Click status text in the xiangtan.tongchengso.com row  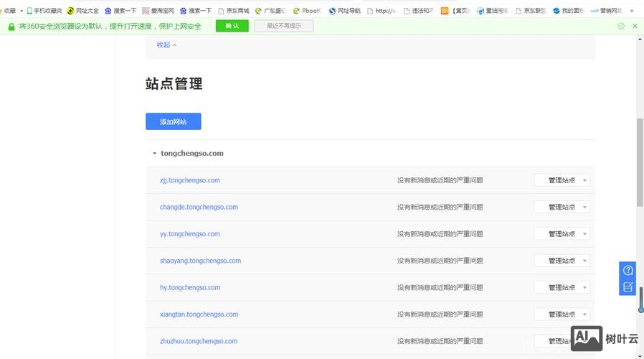440,314
